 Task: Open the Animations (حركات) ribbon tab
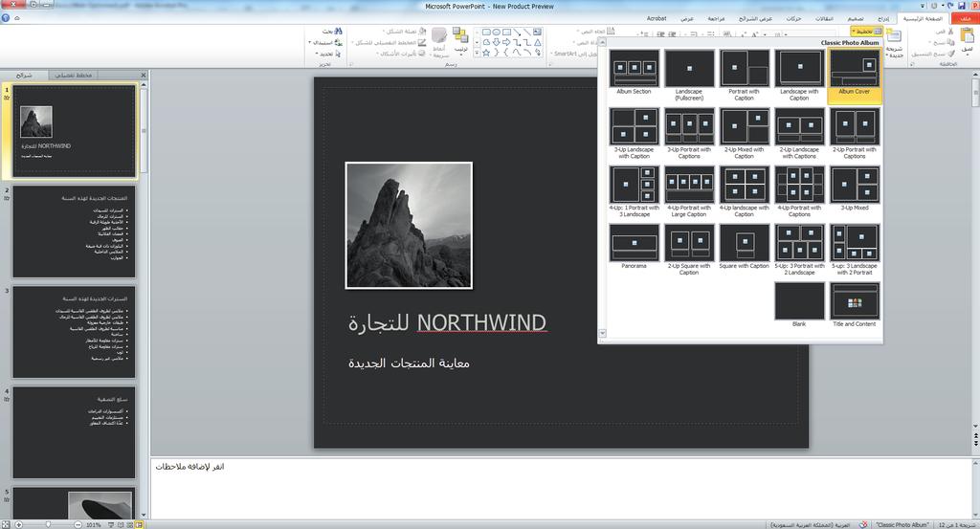793,19
